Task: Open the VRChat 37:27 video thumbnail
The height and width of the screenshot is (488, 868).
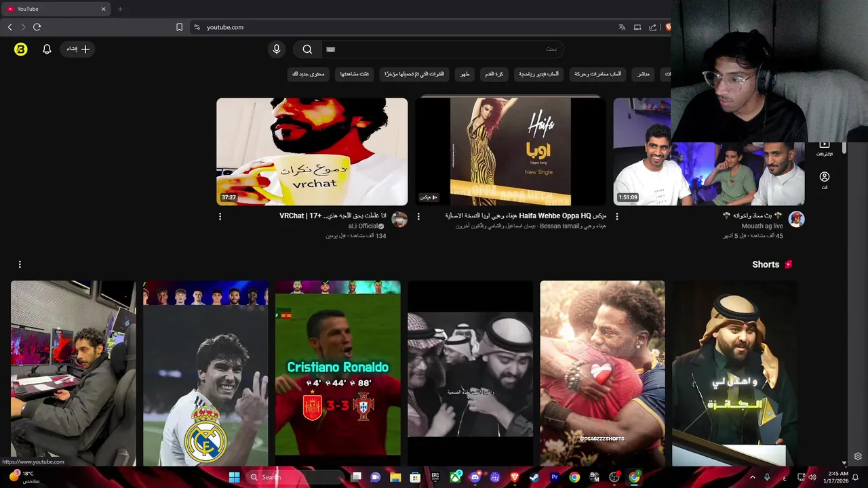Action: (x=312, y=152)
